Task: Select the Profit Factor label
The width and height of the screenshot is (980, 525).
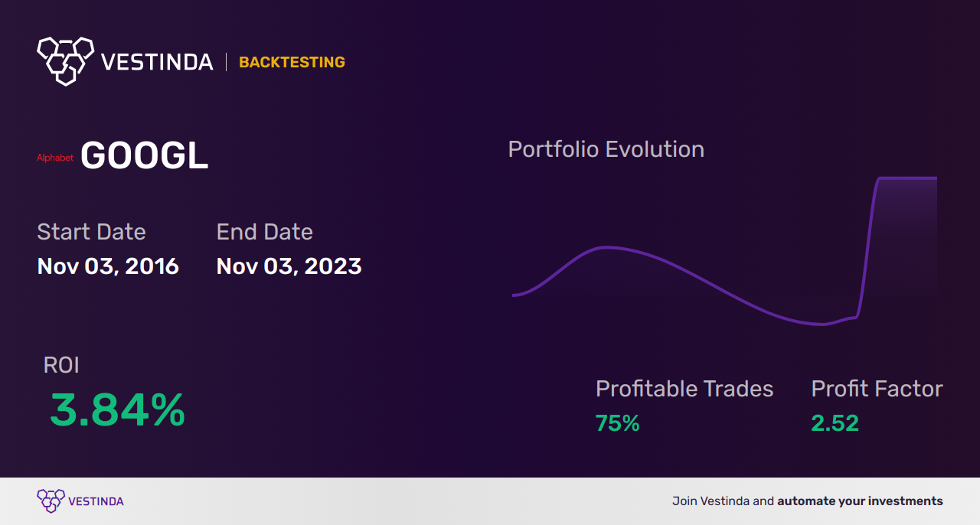Action: [x=877, y=389]
